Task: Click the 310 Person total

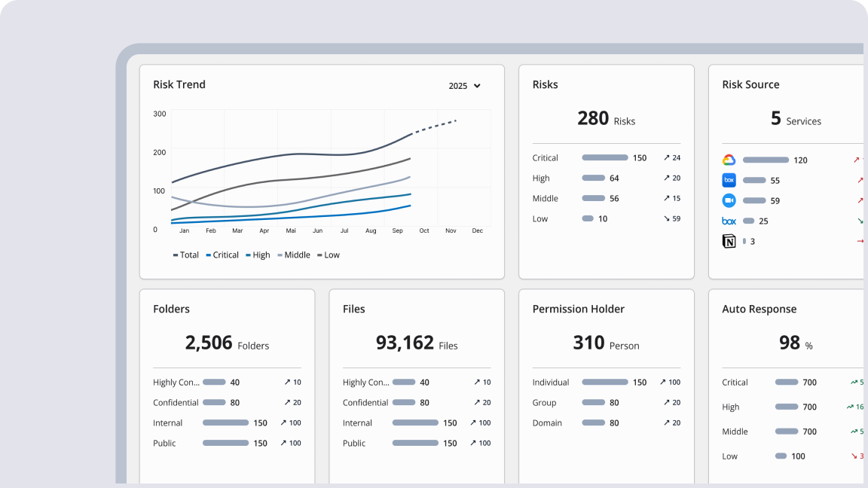Action: [606, 343]
